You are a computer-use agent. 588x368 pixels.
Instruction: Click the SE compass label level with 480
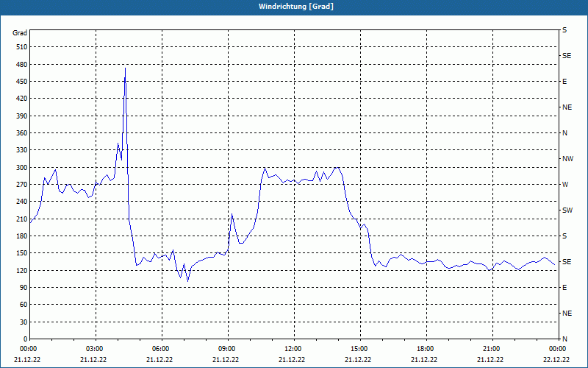pos(567,56)
